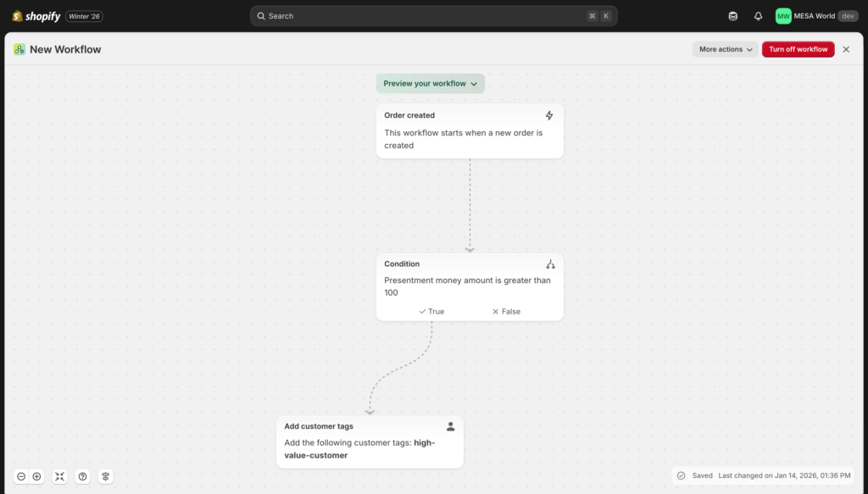Click the Winter '26 release badge
Viewport: 868px width, 494px height.
click(x=84, y=15)
